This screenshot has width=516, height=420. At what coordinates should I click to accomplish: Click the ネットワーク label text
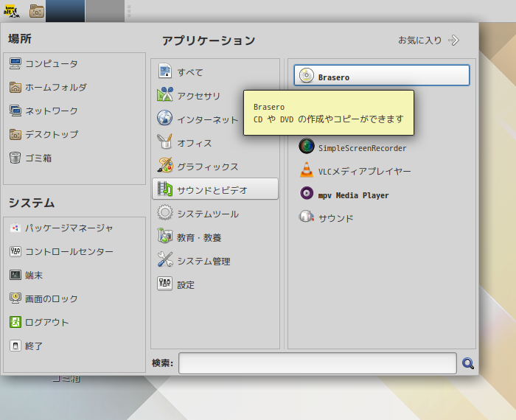[x=52, y=111]
